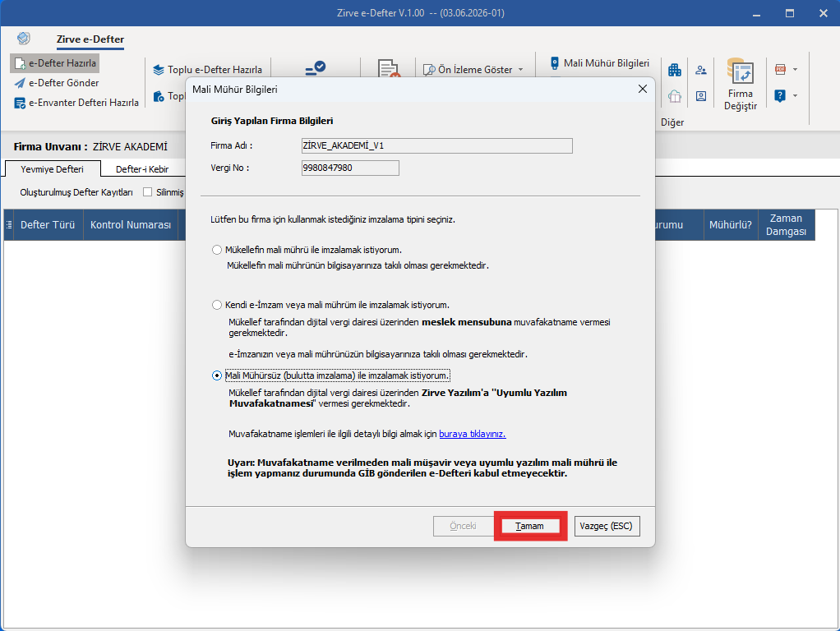Screen dimensions: 840x631
Task: Click the Kontrol Numarası column header
Action: click(130, 225)
